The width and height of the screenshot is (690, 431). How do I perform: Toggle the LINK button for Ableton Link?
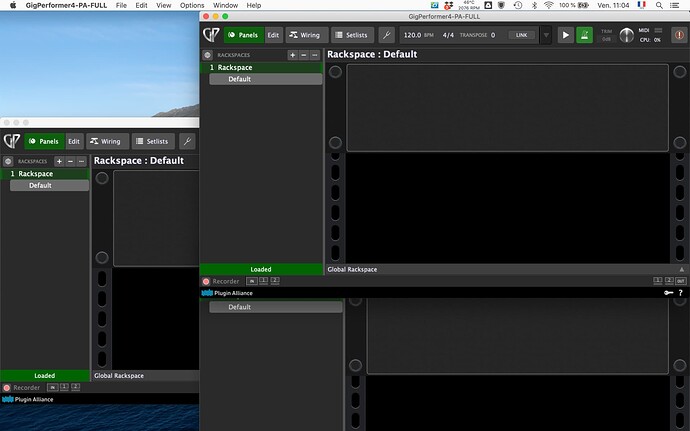pos(521,35)
